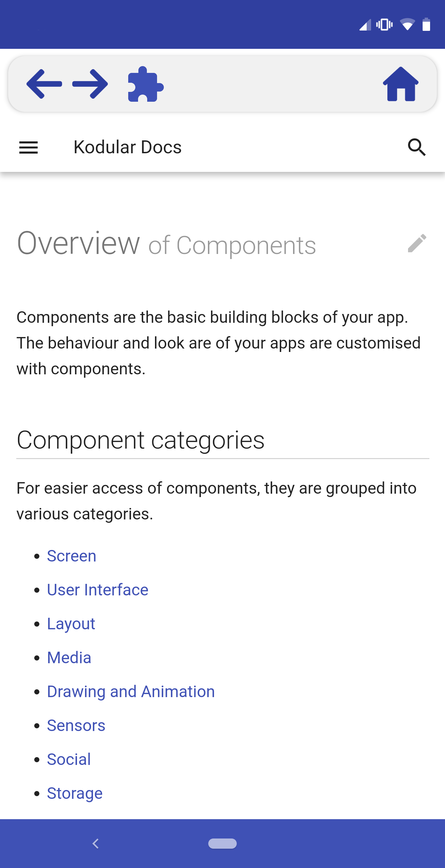Click the pencil edit page icon

point(417,243)
